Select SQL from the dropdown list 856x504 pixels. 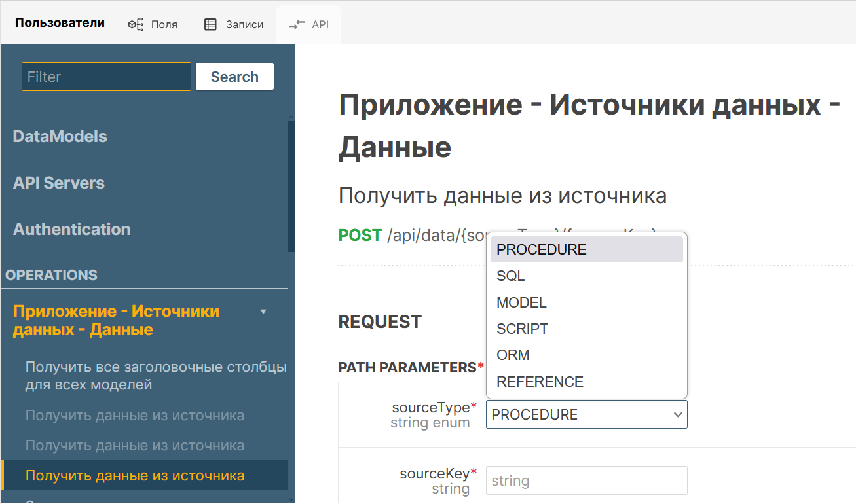point(511,276)
